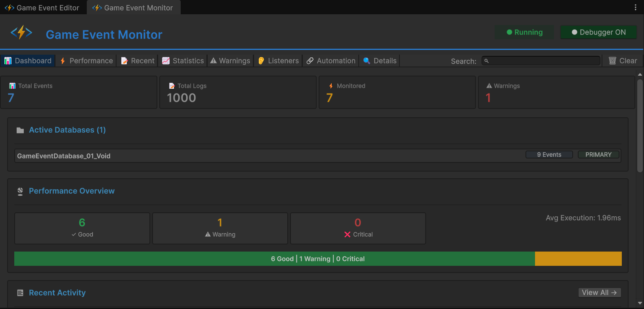Click the Performance tab lightning icon
The image size is (644, 309).
point(63,61)
